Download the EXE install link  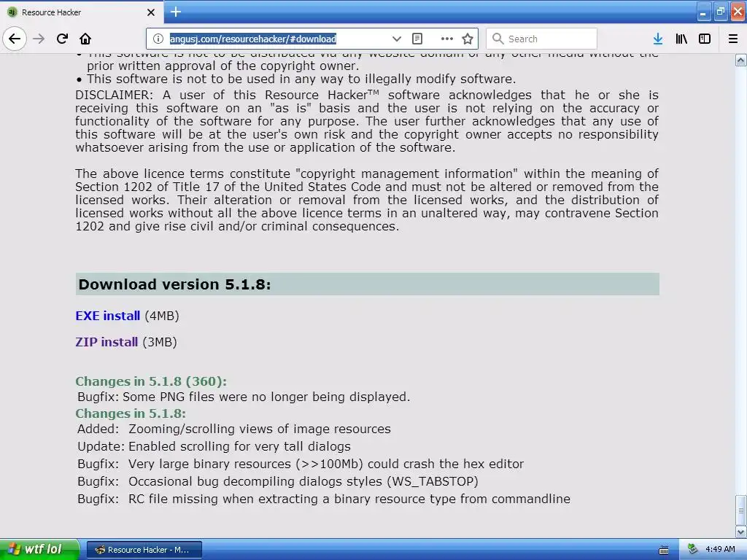108,316
